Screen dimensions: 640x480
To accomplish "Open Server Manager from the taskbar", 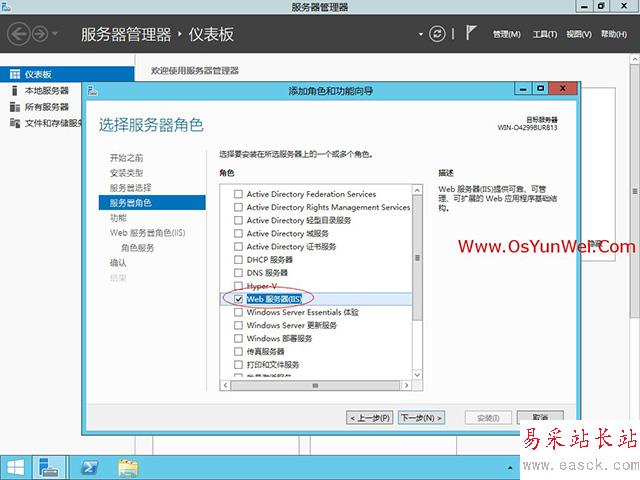I will pos(49,467).
